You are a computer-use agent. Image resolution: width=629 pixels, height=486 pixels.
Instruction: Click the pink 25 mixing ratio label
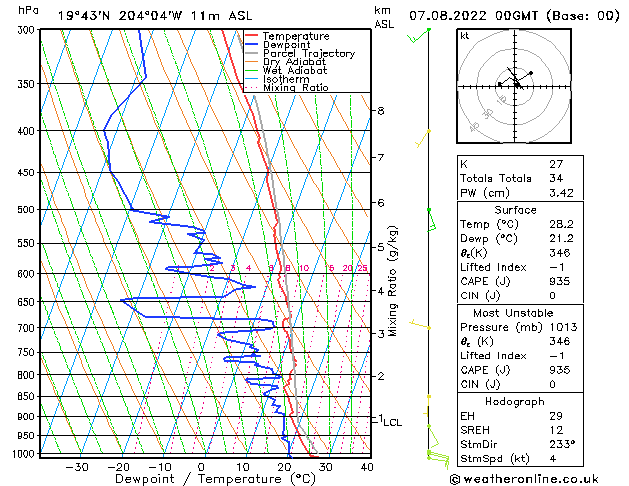363,268
